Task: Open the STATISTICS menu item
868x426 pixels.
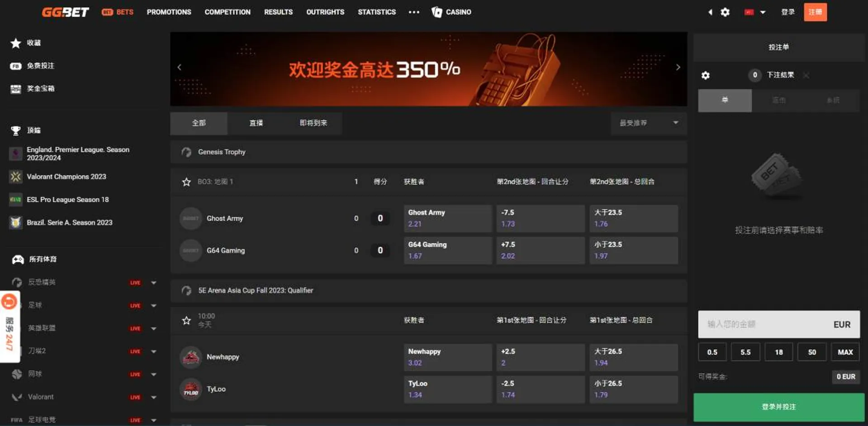Action: tap(377, 12)
